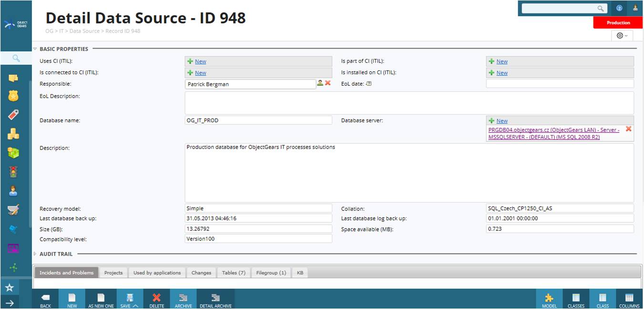Go to Data Source in the breadcrumb
Viewport: 644px width, 309px height.
85,31
